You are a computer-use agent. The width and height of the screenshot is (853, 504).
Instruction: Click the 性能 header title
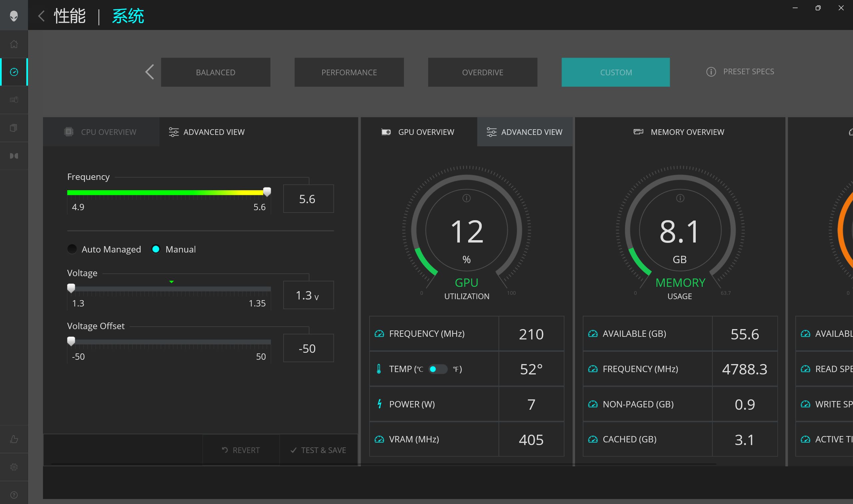click(70, 16)
